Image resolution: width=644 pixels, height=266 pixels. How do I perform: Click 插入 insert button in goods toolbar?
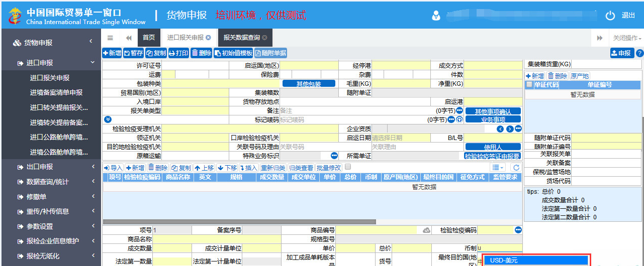click(x=249, y=168)
